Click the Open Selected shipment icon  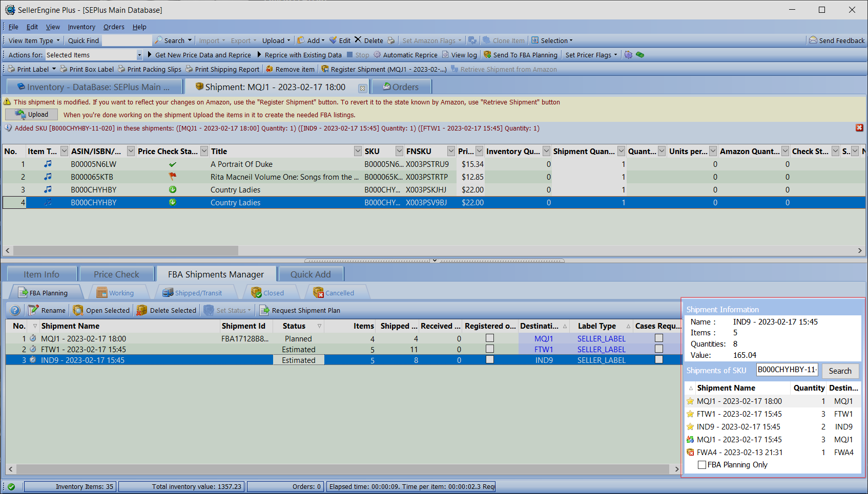[78, 310]
